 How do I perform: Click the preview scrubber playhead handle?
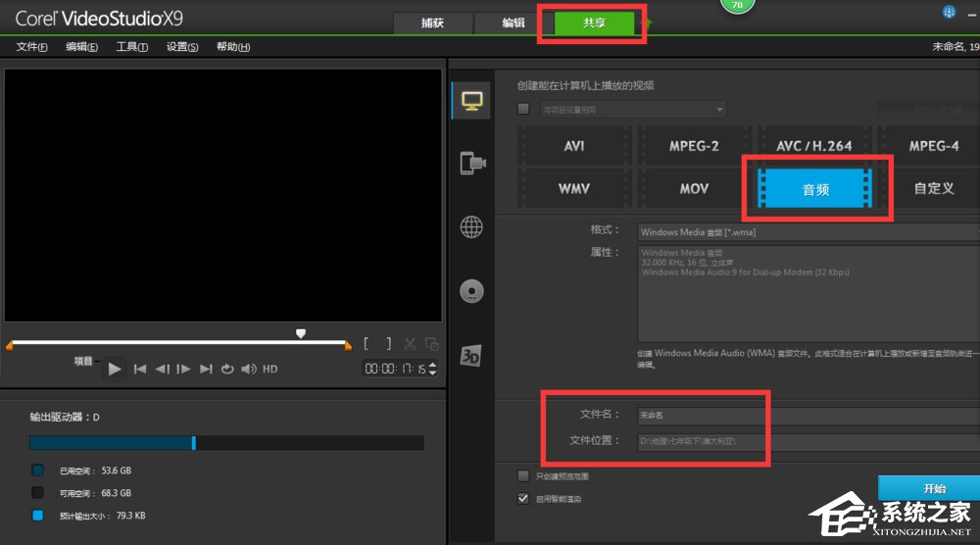301,333
